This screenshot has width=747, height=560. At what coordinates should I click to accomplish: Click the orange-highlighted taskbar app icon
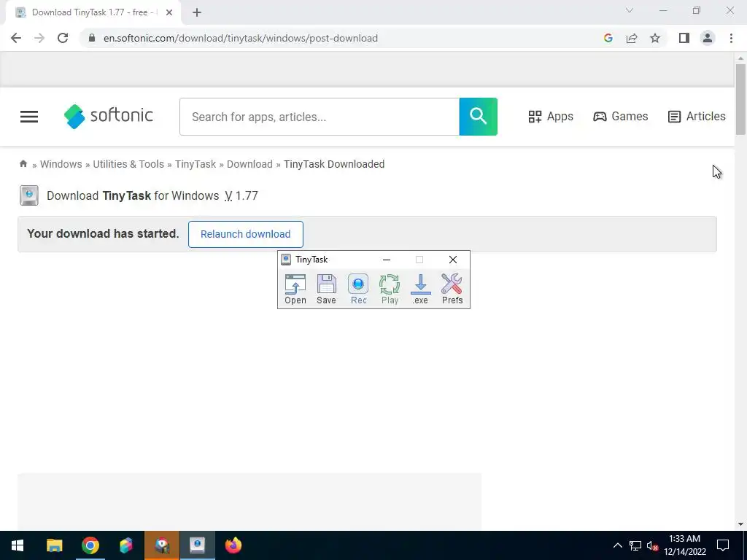[162, 545]
